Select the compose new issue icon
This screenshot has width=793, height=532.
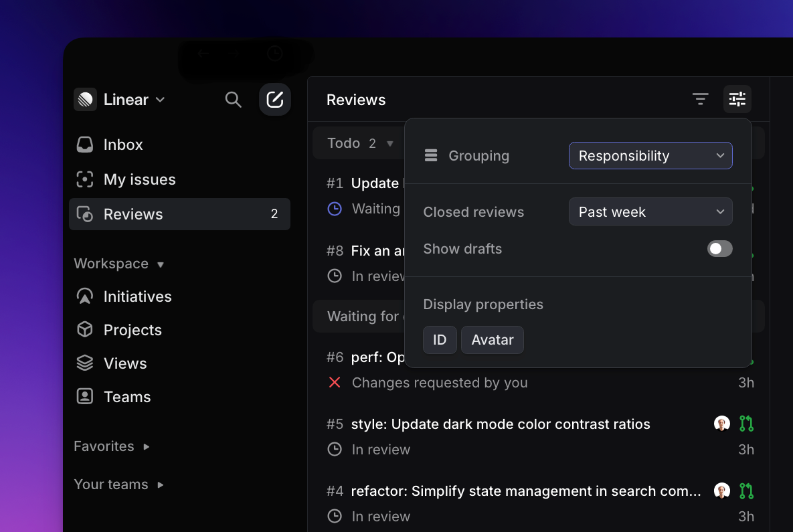(275, 99)
